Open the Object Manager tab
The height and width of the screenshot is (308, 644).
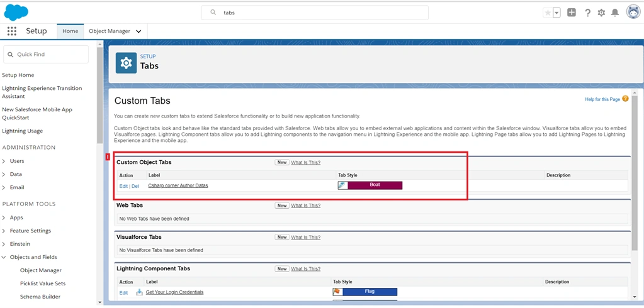(110, 31)
